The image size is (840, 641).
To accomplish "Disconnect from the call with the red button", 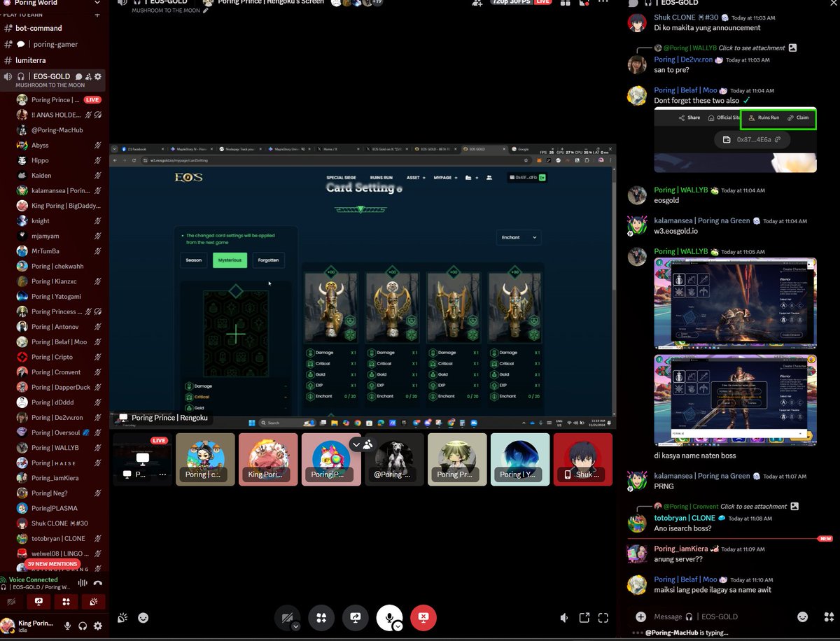I will pos(423,618).
